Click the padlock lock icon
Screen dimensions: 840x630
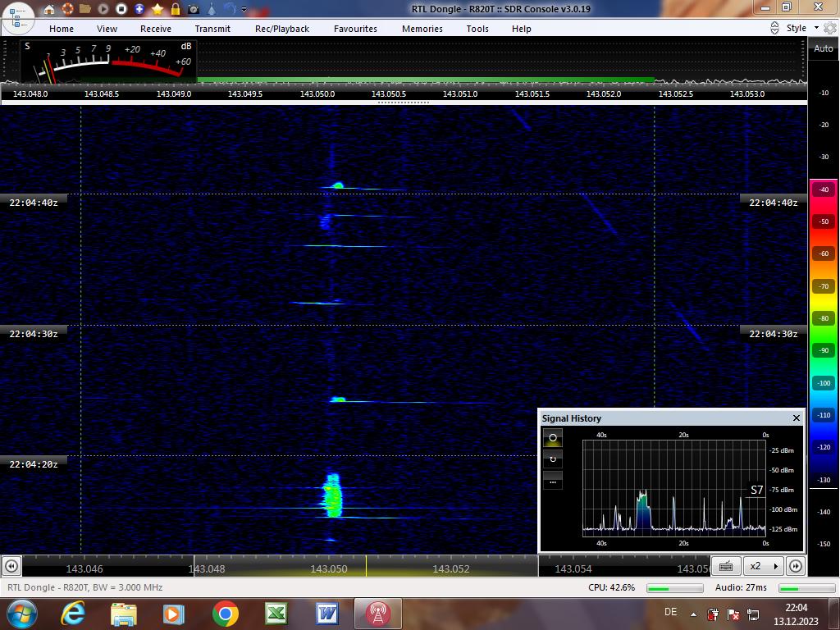point(176,9)
